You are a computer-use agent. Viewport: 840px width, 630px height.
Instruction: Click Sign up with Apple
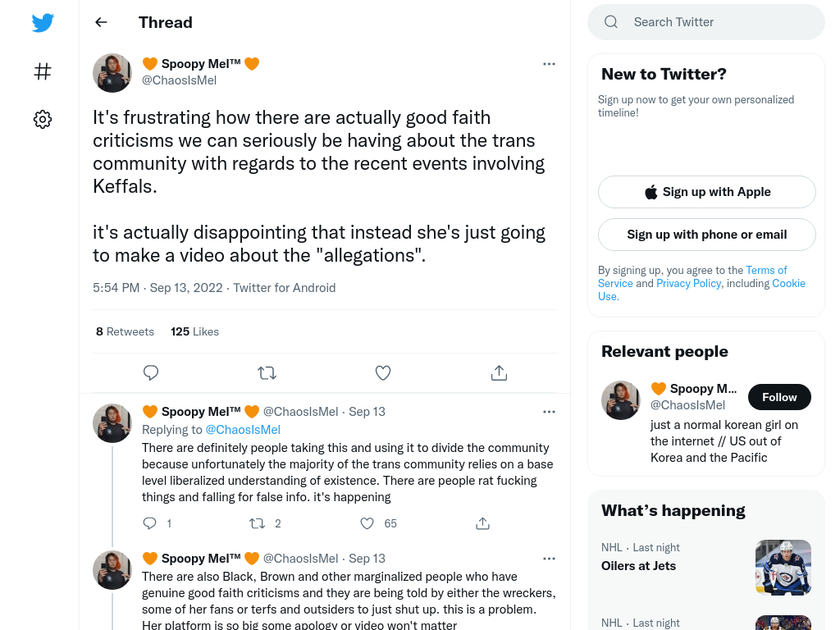(x=706, y=192)
